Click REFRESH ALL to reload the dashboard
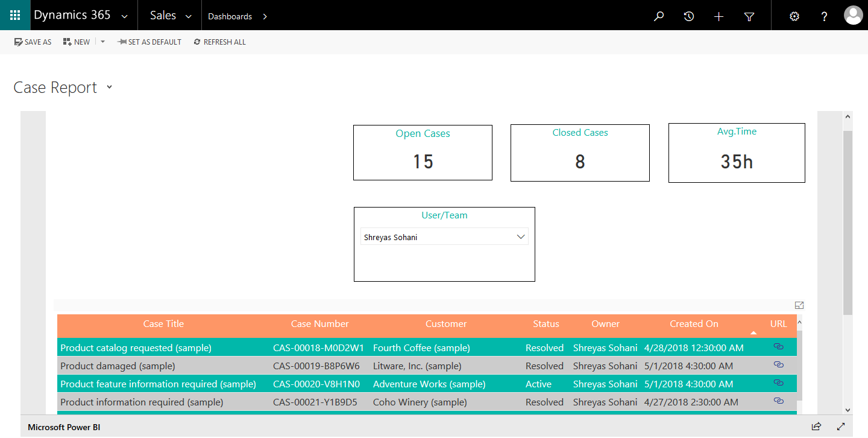The image size is (868, 438). coord(219,42)
